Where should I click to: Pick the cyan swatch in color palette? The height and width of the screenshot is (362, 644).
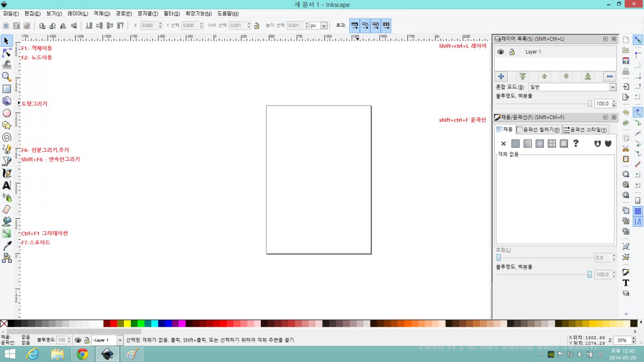(155, 323)
